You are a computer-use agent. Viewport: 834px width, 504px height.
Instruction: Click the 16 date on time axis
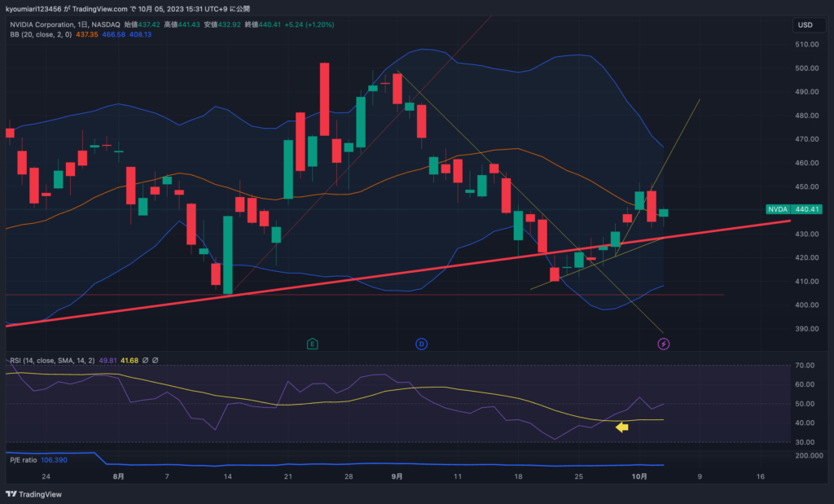(761, 476)
